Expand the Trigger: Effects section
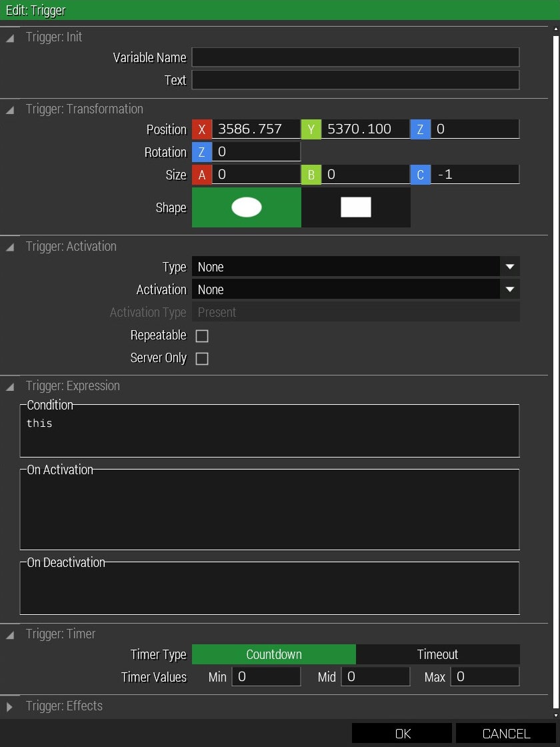Viewport: 560px width, 747px height. pos(9,706)
